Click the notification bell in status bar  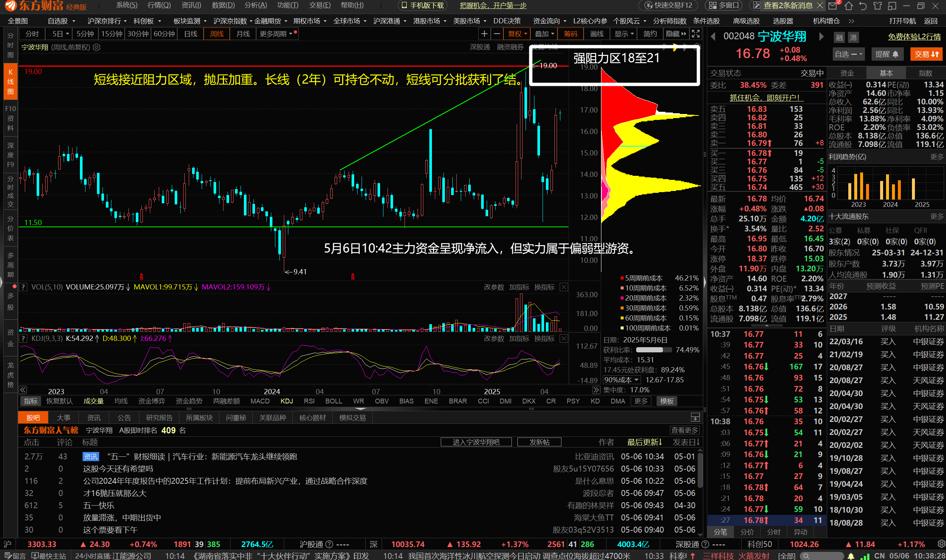point(851,556)
